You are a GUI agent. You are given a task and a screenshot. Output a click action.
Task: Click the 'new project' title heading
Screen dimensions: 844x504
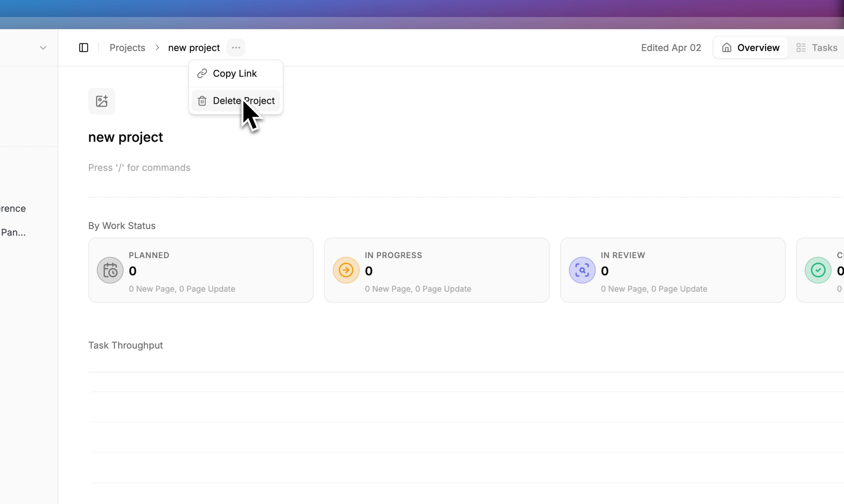[125, 137]
